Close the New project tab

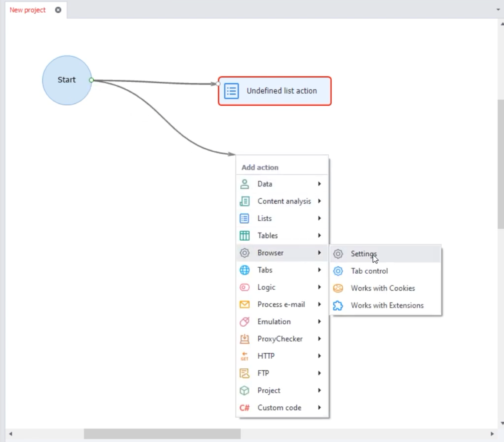(x=58, y=10)
